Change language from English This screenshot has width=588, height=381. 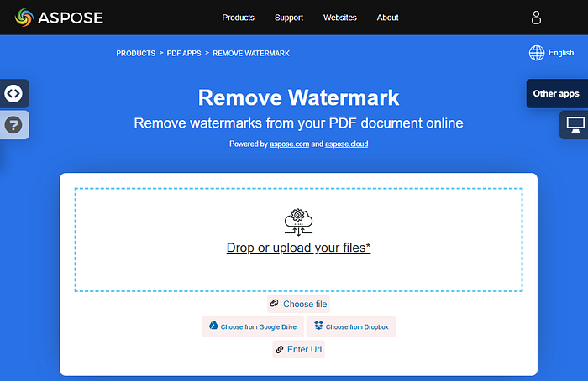tap(561, 53)
